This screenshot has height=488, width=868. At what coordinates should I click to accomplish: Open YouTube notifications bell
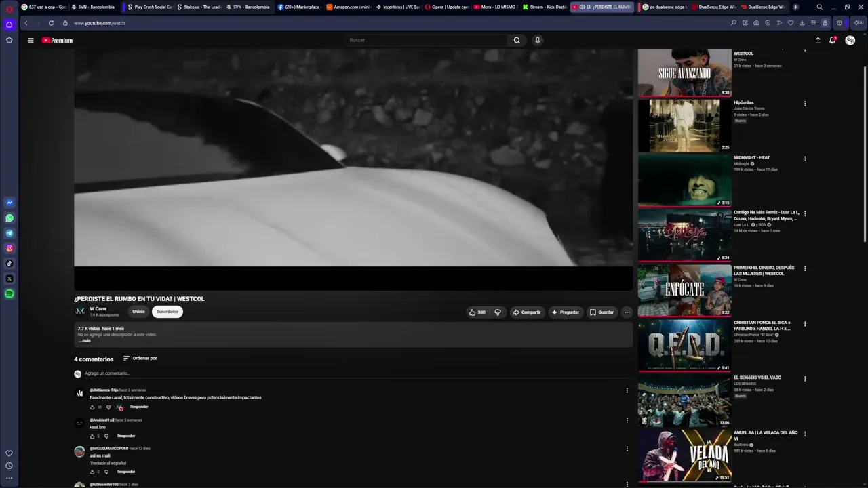(833, 41)
